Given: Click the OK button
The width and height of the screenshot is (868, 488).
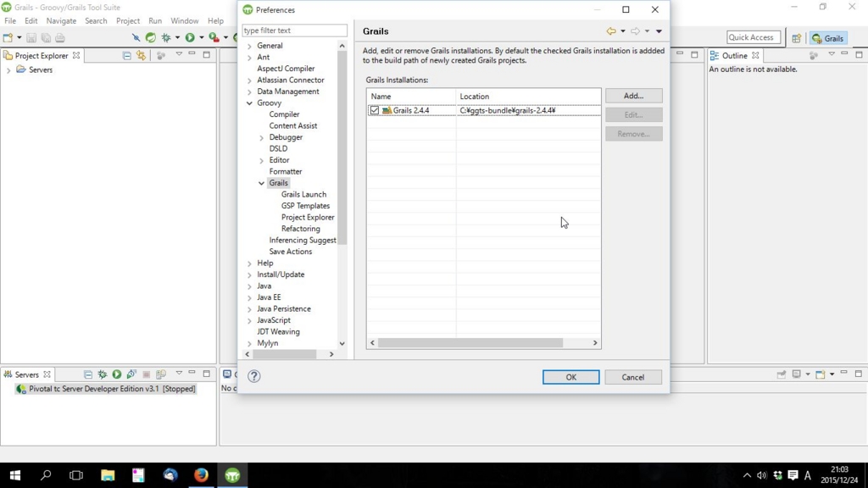Looking at the screenshot, I should point(570,377).
